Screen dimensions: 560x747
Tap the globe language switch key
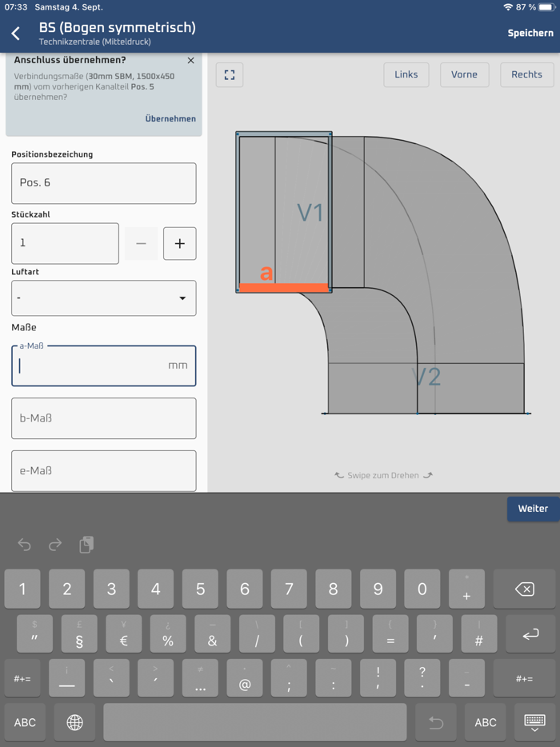pyautogui.click(x=75, y=722)
